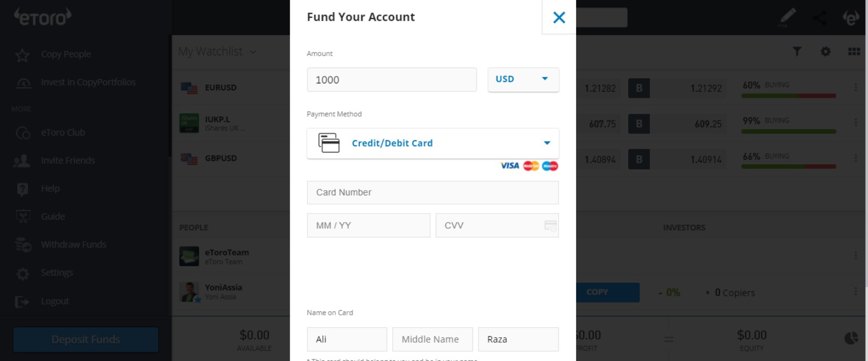Viewport: 868px width, 361px height.
Task: Switch to the watchlist grid view icon
Action: [x=854, y=51]
